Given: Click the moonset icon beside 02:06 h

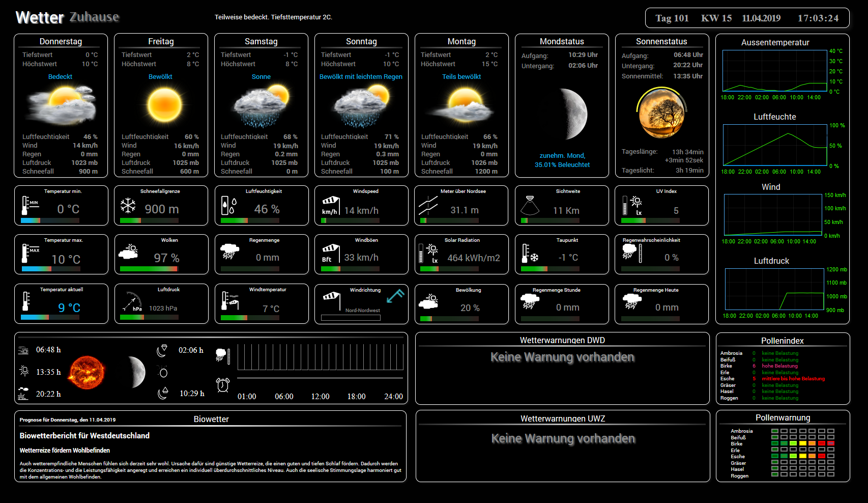Looking at the screenshot, I should [162, 350].
